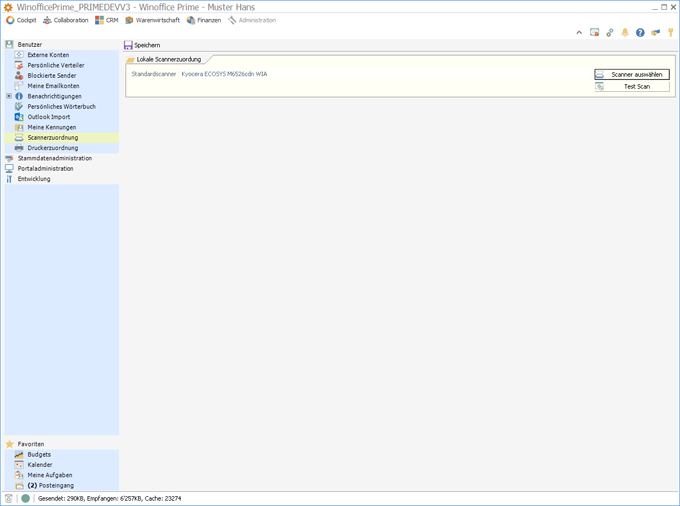Screen dimensions: 680x506
Task: Open the Entwicklung section
Action: (x=34, y=179)
